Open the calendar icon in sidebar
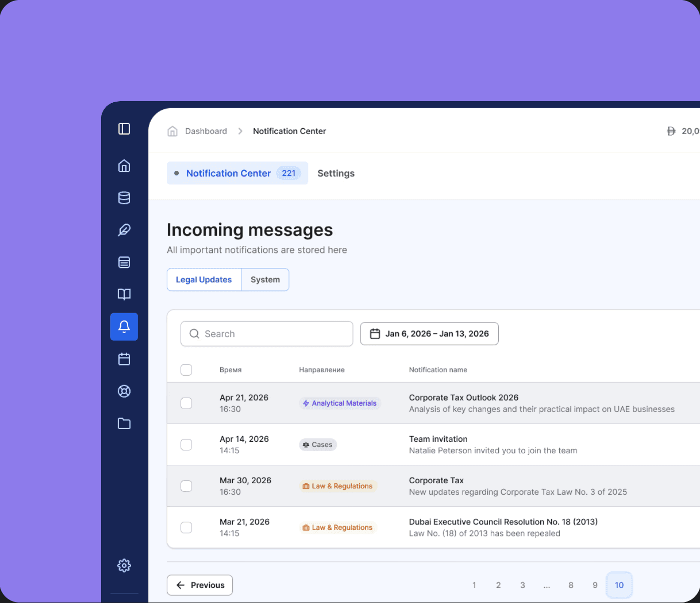The height and width of the screenshot is (603, 700). coord(124,359)
